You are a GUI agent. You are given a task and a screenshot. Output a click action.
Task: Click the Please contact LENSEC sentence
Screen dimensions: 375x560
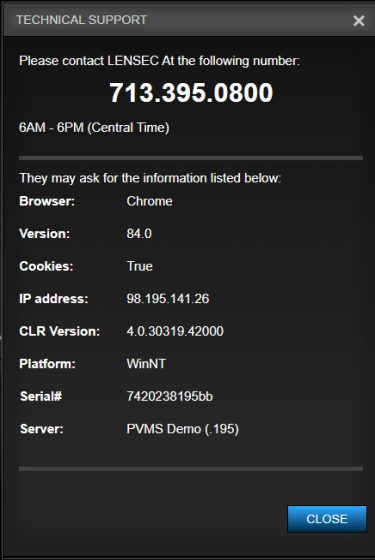click(x=159, y=61)
